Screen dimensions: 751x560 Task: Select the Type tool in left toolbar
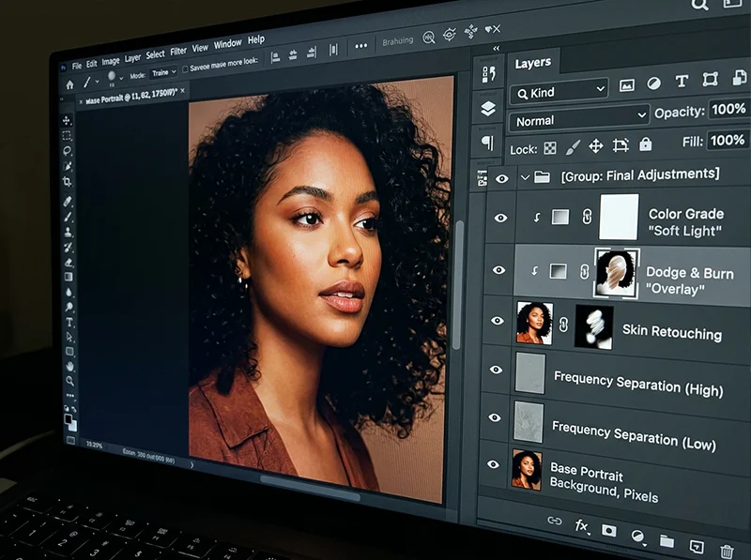[69, 322]
